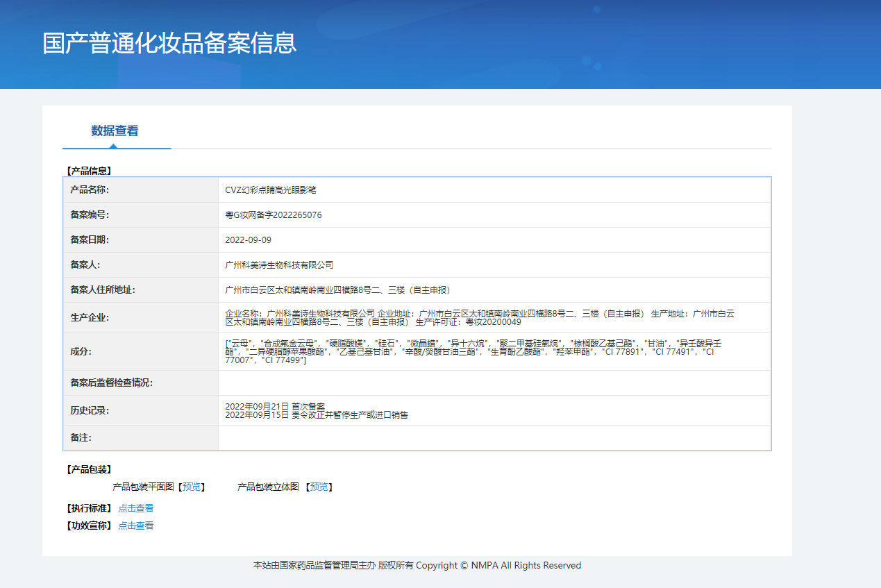Click registrant value 广州科美诗生物科技有限公司
The width and height of the screenshot is (881, 588).
click(279, 265)
